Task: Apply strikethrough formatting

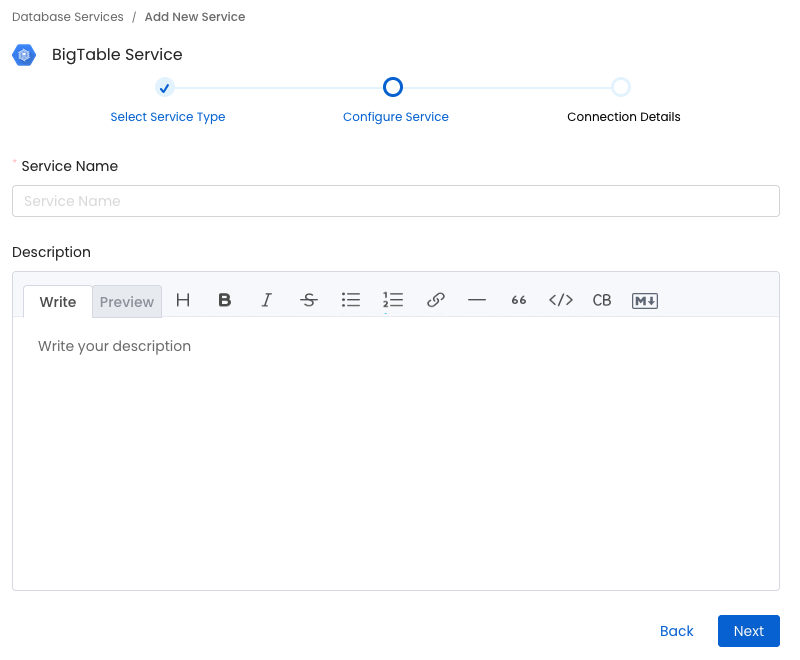Action: click(x=309, y=300)
